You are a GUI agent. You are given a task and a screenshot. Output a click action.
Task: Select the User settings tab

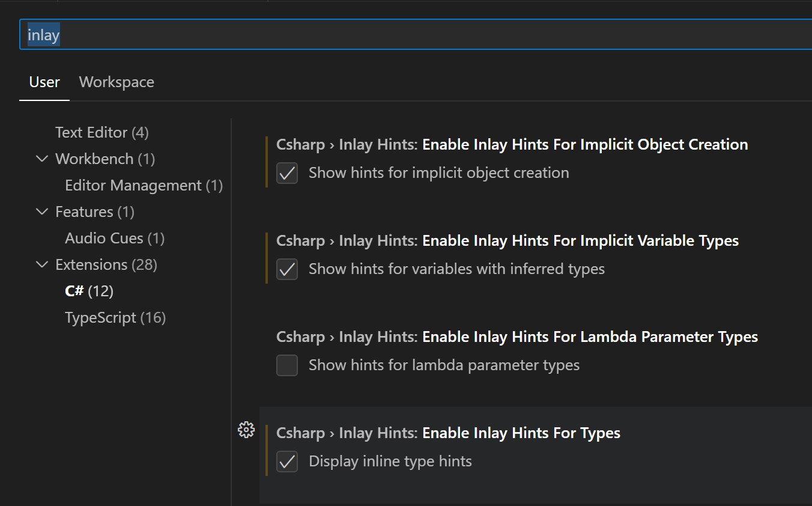(44, 82)
